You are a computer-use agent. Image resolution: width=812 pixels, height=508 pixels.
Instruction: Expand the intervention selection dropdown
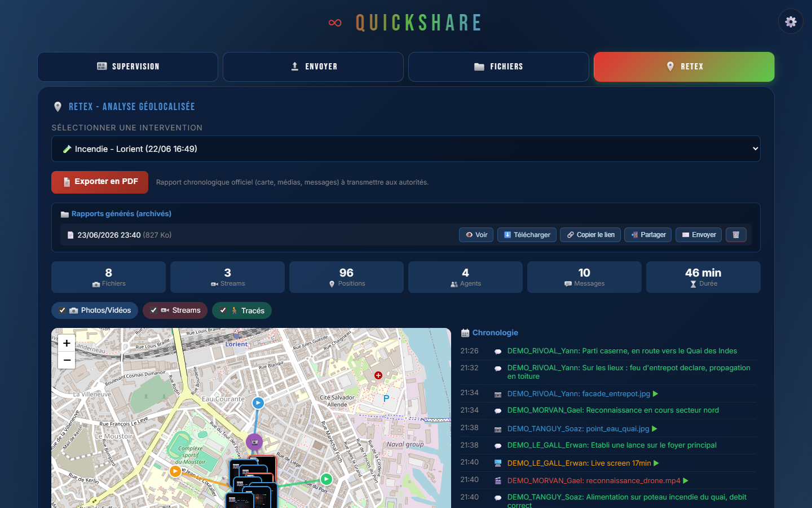click(x=406, y=149)
